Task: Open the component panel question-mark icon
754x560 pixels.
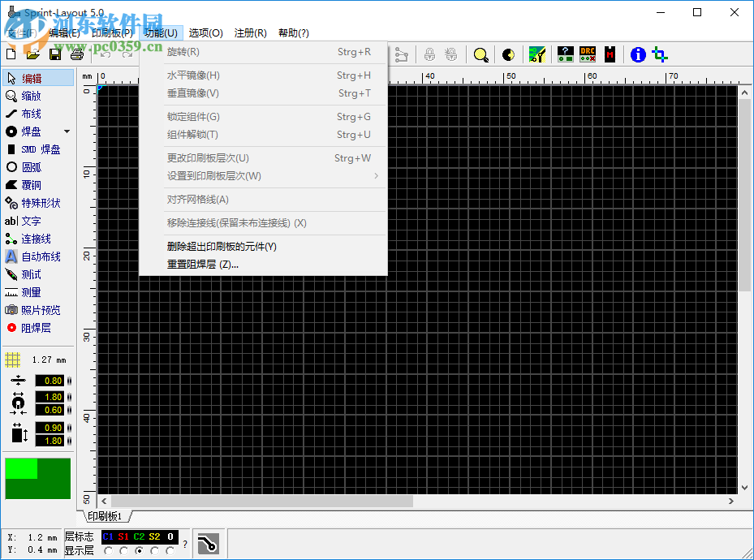Action: [x=566, y=54]
